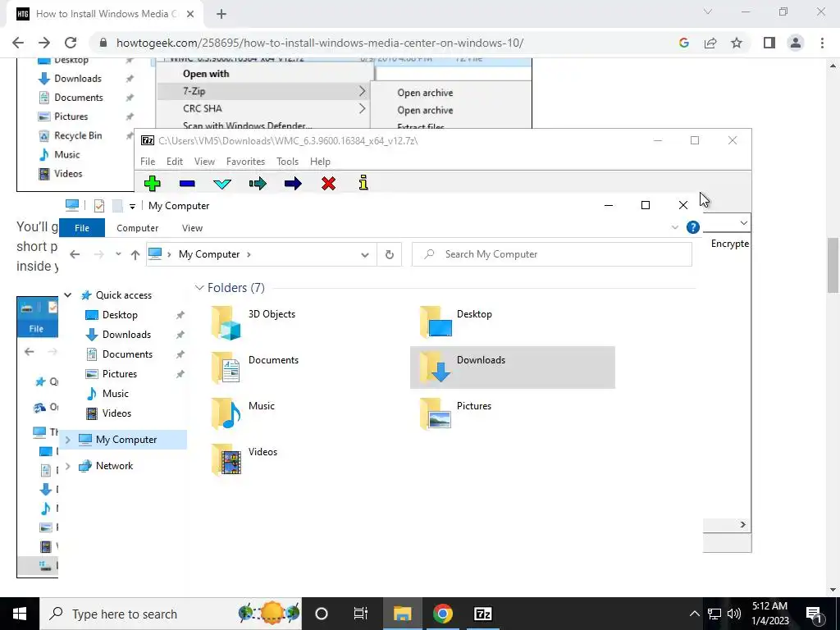Open the address bar history dropdown
This screenshot has width=840, height=630.
point(365,254)
